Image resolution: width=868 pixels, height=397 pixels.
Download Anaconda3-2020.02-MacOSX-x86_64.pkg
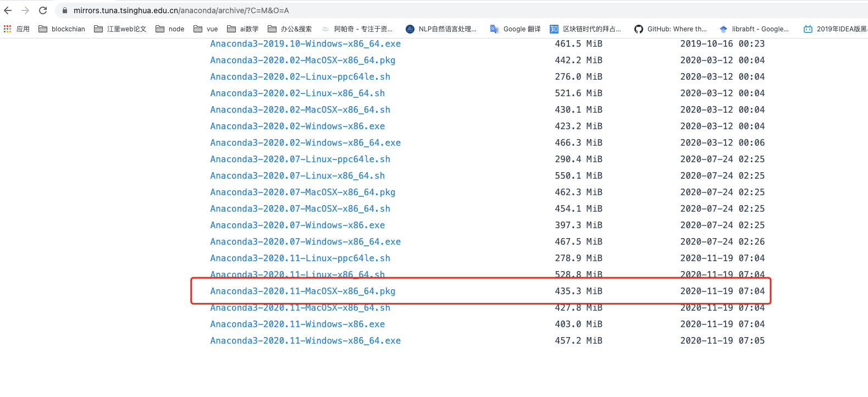pos(303,60)
